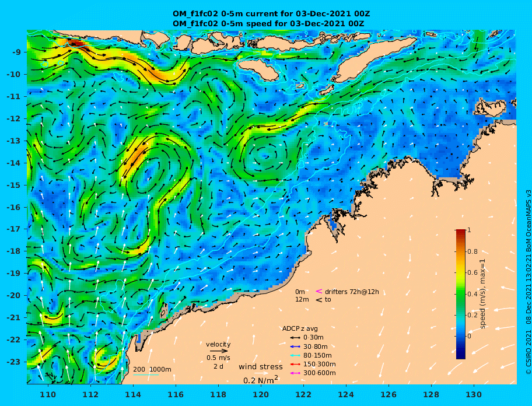Click the speed color bar
This screenshot has height=406, width=532.
point(461,294)
